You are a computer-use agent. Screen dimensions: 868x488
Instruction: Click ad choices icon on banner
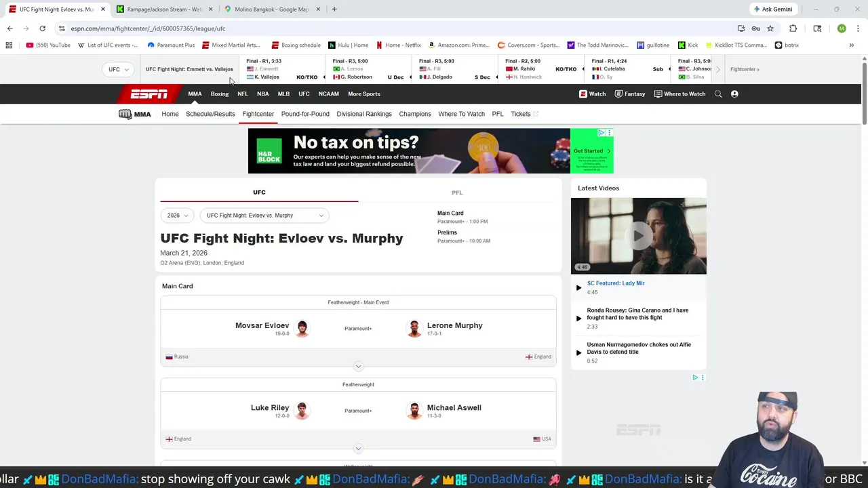tap(601, 133)
